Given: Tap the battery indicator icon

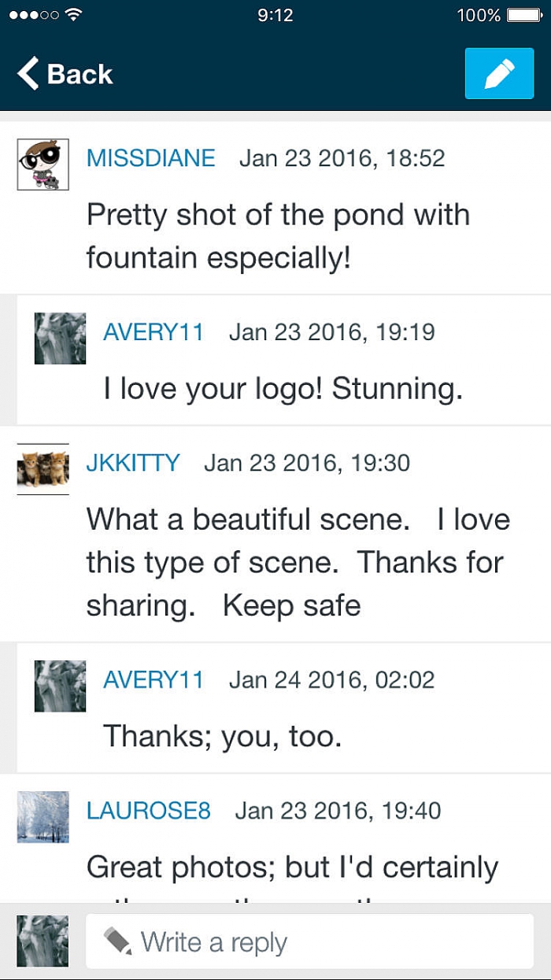Looking at the screenshot, I should [x=523, y=15].
